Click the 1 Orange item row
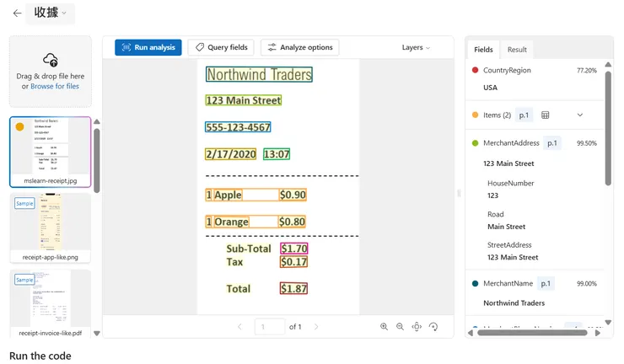Screen dimensions: 624x364 256,222
